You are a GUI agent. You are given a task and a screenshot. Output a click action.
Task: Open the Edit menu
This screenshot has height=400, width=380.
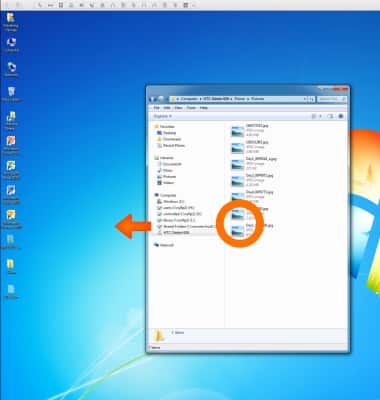167,108
